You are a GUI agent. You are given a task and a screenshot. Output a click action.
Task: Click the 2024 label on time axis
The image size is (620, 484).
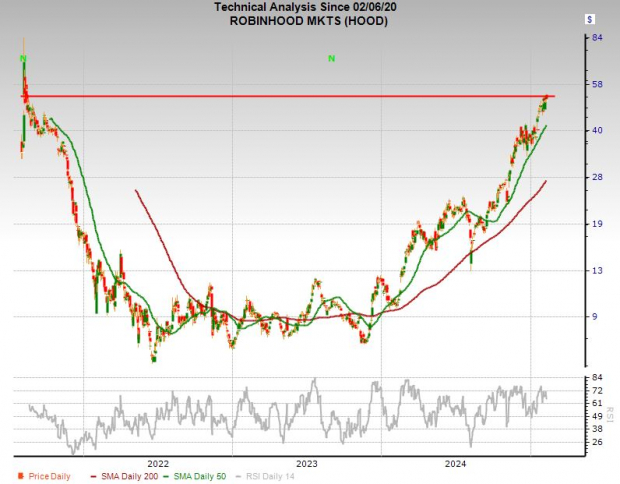[x=455, y=464]
